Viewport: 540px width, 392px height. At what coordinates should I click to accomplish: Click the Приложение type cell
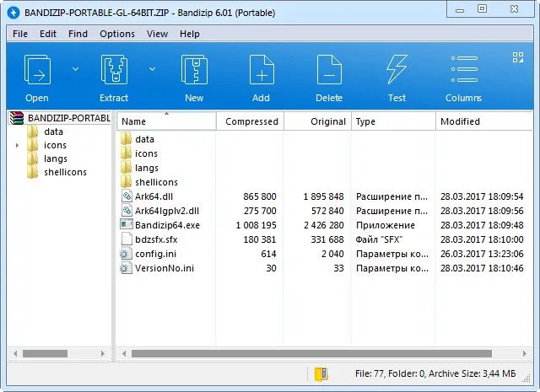pos(386,225)
